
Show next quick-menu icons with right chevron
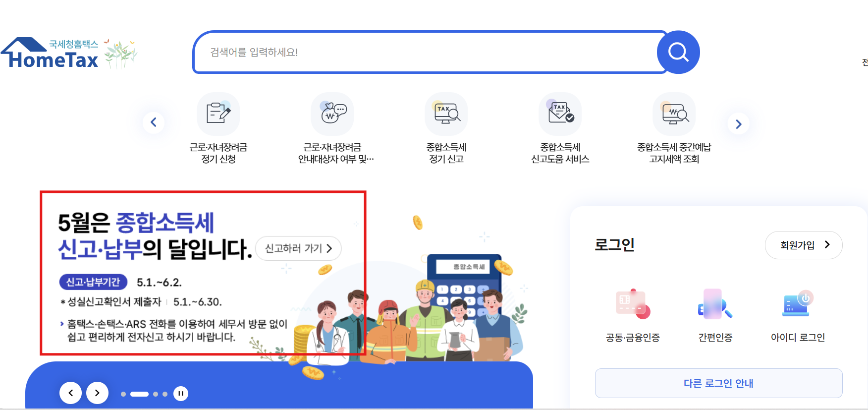tap(738, 124)
